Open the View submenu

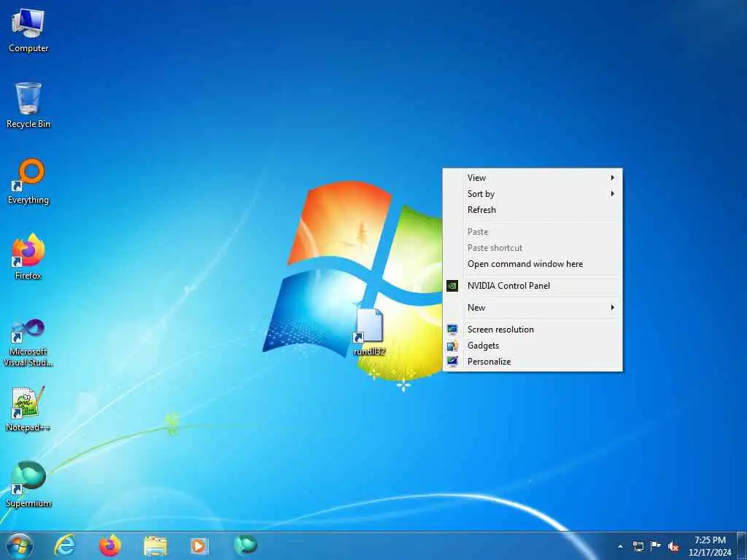532,178
